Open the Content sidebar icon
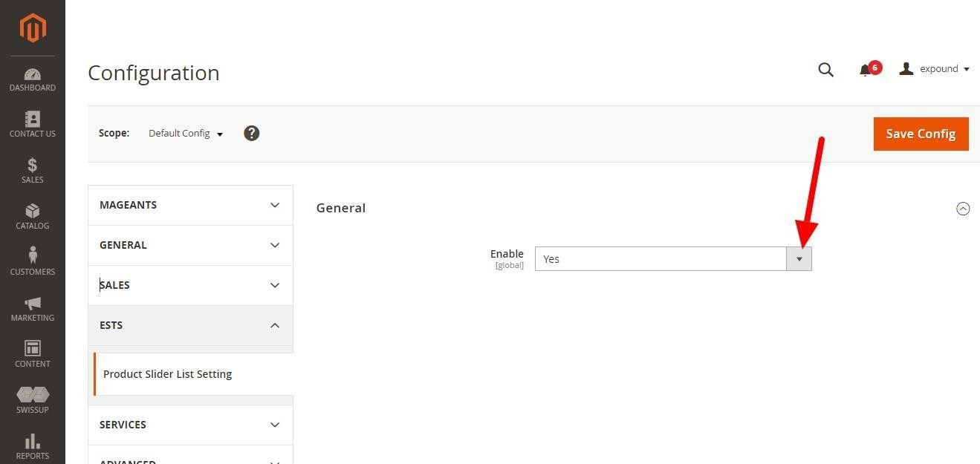The image size is (980, 464). click(33, 354)
